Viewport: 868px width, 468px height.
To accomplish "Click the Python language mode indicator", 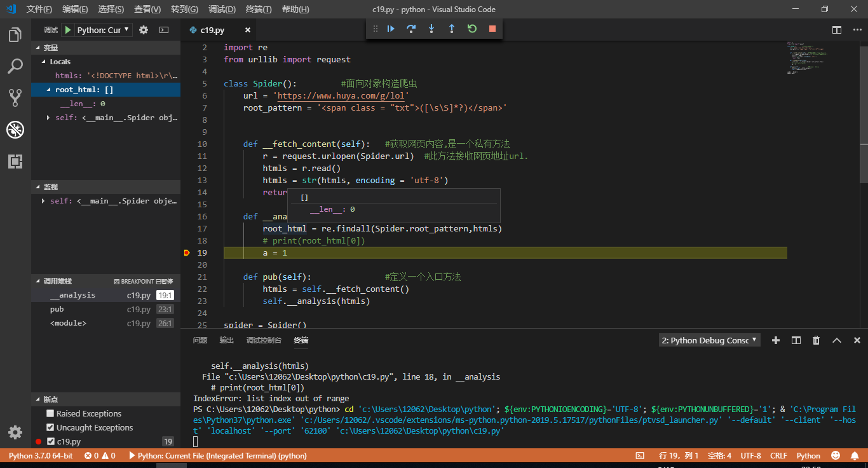I will (x=808, y=456).
